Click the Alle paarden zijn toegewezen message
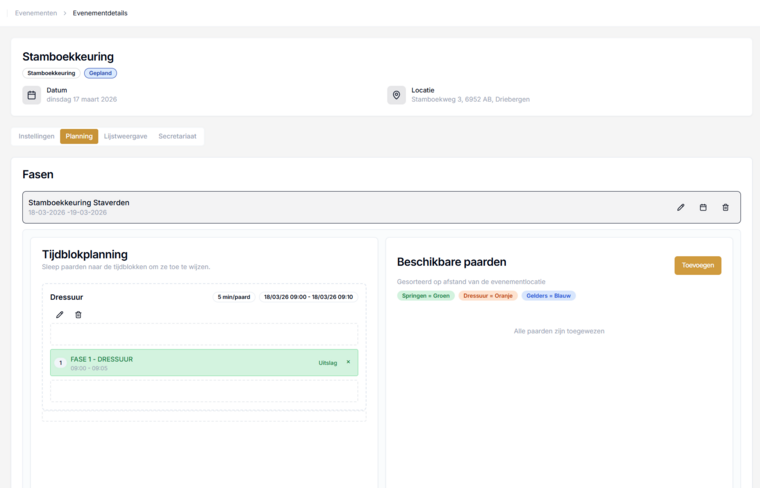The image size is (760, 488). (559, 331)
